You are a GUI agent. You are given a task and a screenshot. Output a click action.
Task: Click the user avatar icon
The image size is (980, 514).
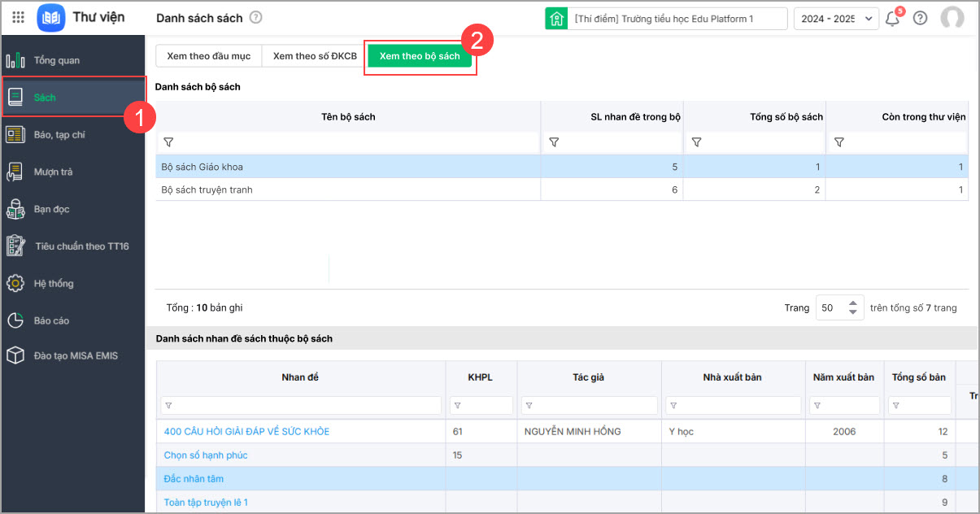click(952, 18)
